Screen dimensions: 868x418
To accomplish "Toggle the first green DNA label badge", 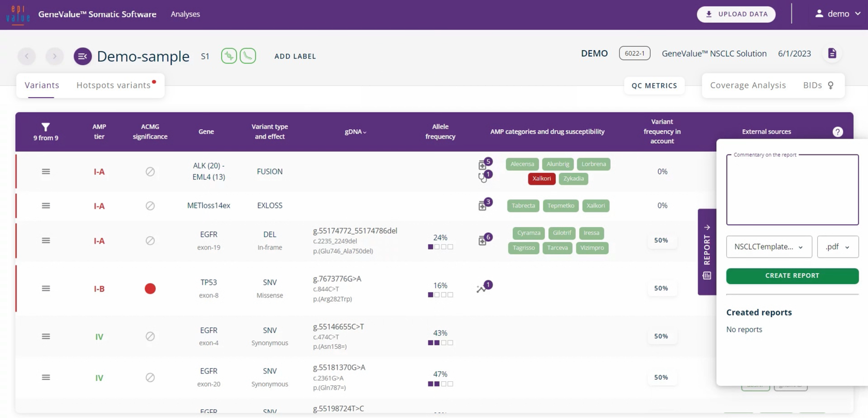I will click(x=229, y=56).
